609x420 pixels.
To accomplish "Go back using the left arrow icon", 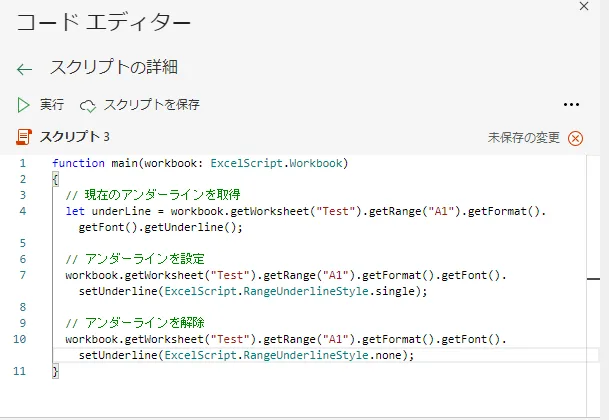I will coord(25,69).
